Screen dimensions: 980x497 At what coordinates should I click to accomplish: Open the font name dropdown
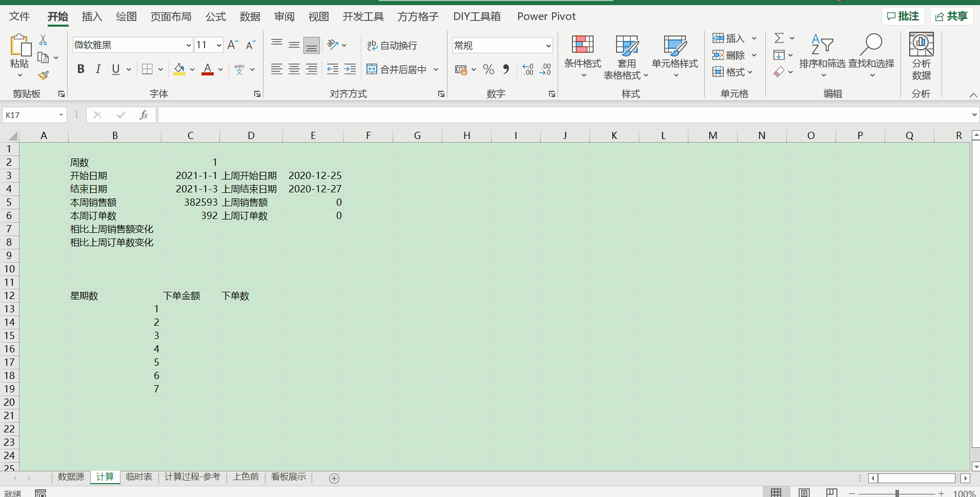coord(189,45)
